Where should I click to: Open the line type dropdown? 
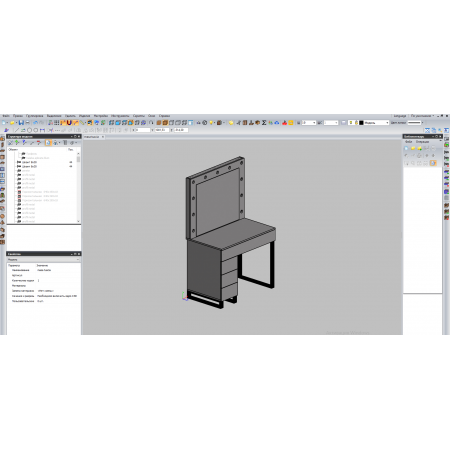point(415,123)
